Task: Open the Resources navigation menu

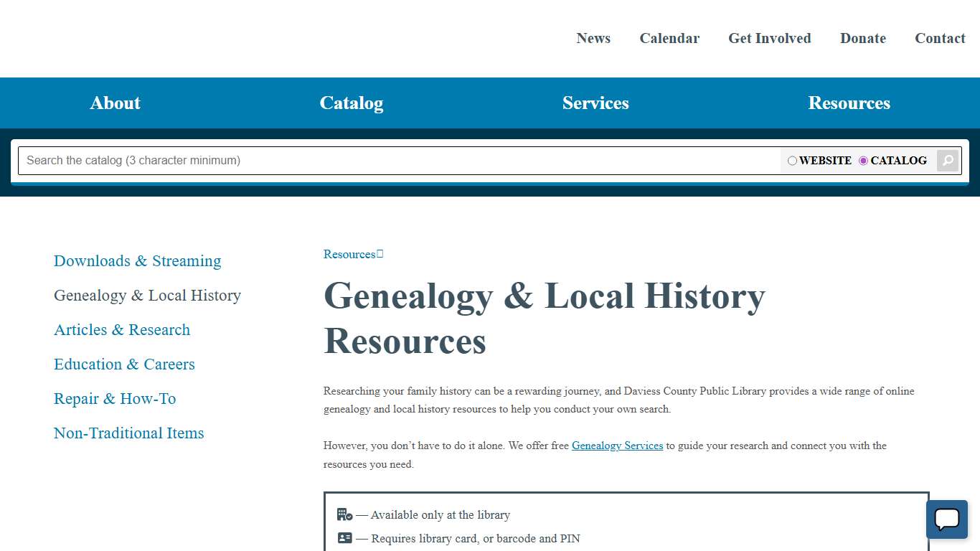Action: [849, 103]
